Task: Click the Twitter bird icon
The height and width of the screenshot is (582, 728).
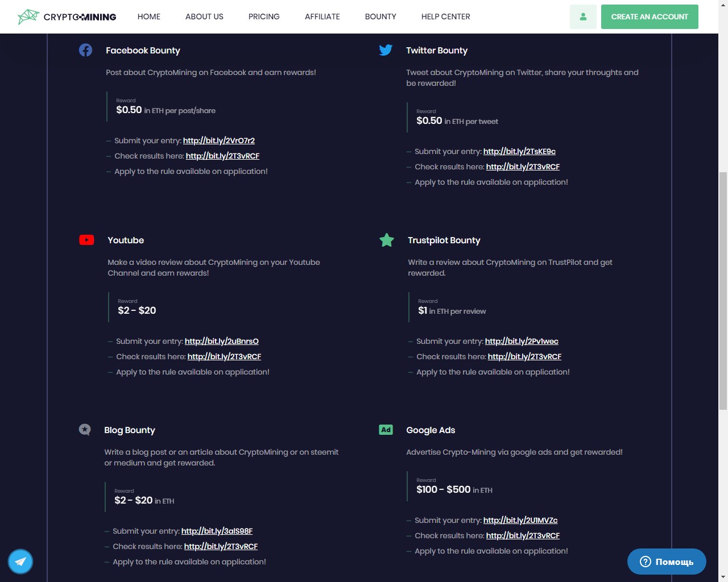Action: (x=386, y=50)
